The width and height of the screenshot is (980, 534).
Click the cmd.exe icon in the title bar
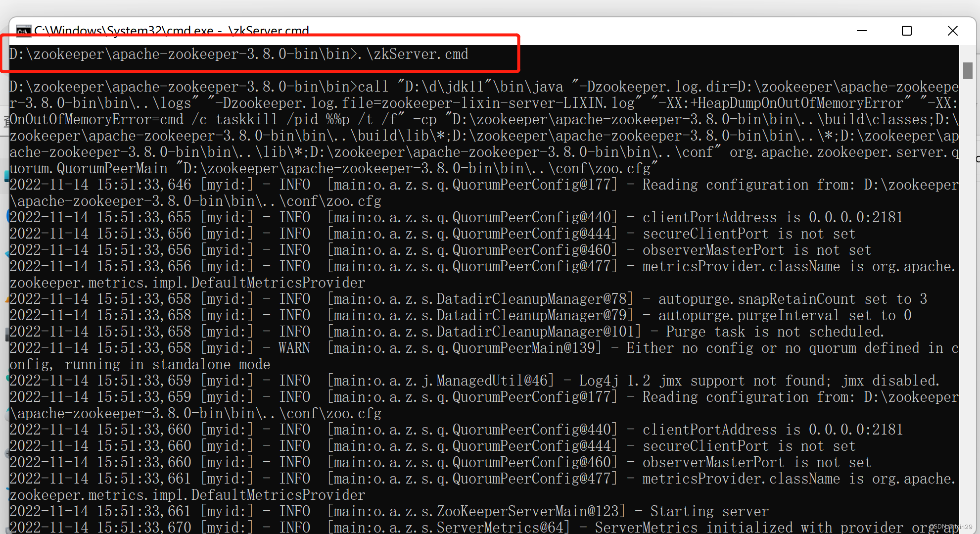point(23,31)
